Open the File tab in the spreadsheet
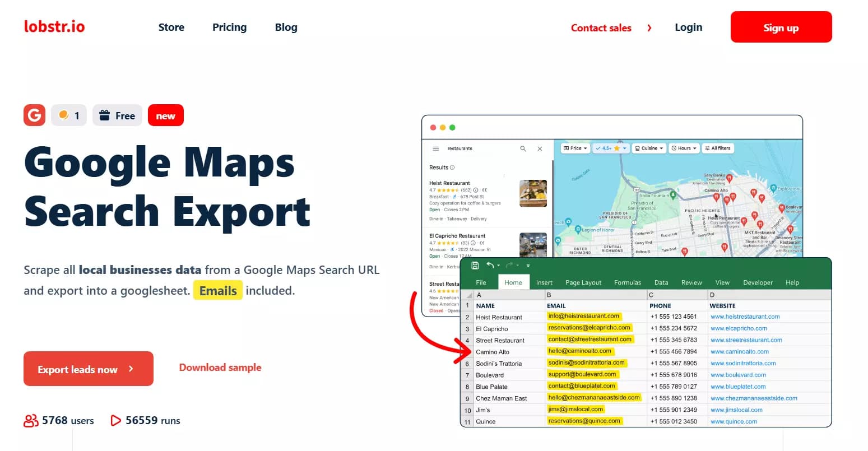 [481, 282]
